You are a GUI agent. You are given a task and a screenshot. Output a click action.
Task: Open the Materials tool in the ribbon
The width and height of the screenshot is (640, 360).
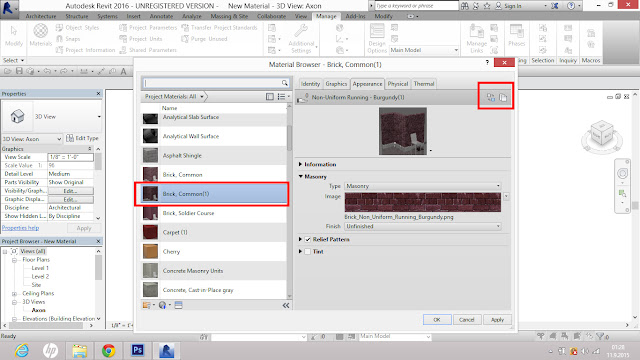point(40,35)
